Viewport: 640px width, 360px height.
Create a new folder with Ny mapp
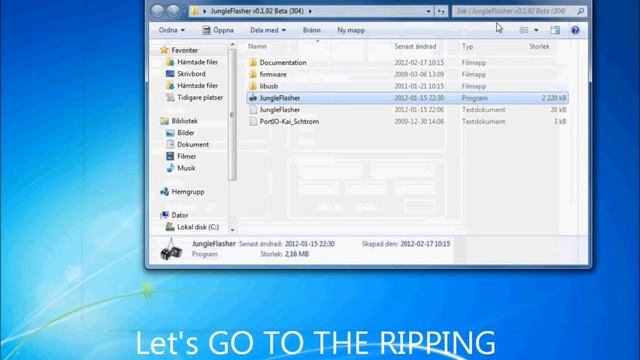click(351, 30)
